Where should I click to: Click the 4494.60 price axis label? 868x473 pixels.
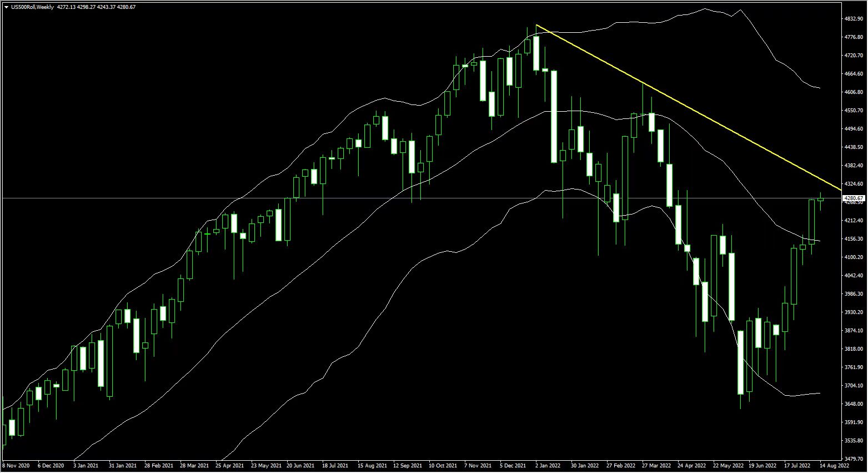pyautogui.click(x=852, y=129)
